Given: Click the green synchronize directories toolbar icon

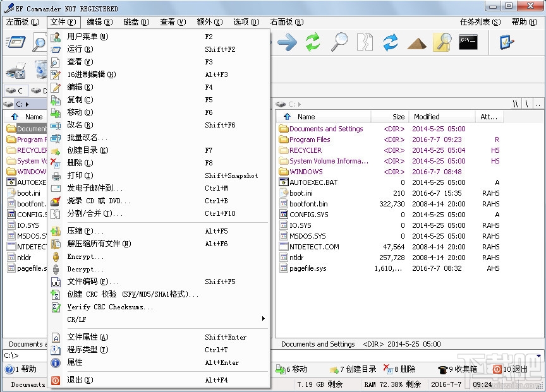Looking at the screenshot, I should click(312, 43).
